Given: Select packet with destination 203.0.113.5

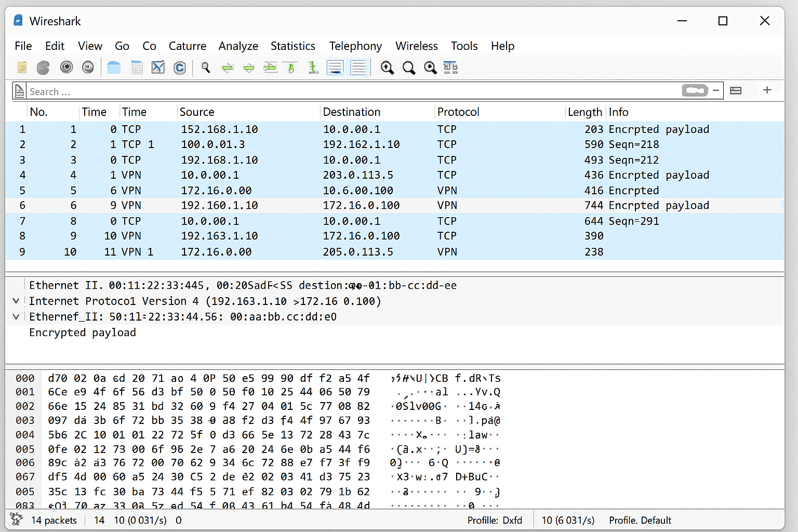Looking at the screenshot, I should pyautogui.click(x=395, y=175).
